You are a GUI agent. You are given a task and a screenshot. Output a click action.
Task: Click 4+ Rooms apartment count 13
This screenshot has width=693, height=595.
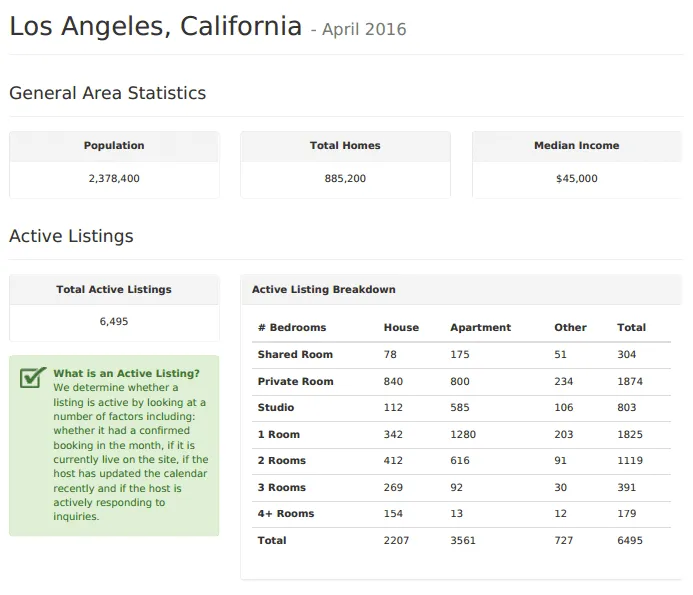[457, 514]
